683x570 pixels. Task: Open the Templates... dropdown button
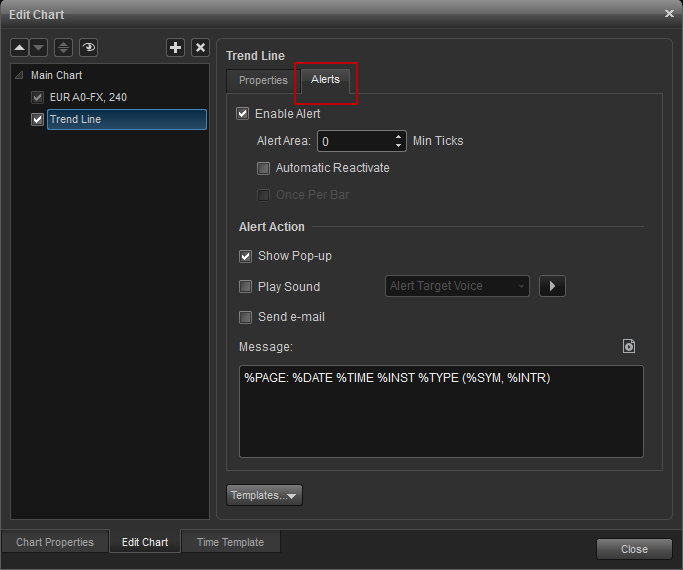[264, 495]
